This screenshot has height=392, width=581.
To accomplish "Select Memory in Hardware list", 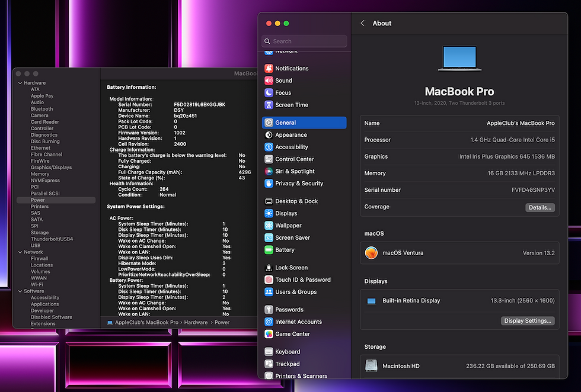I will [x=40, y=174].
